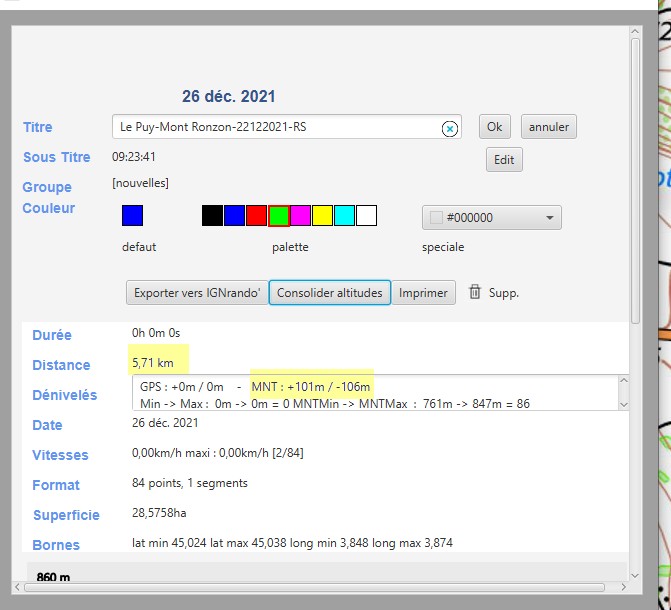Select the default blue color swatch

[132, 216]
